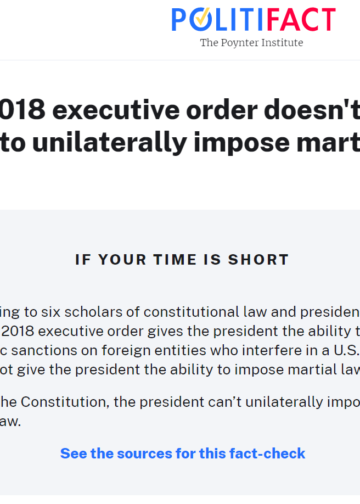360x504 pixels.
Task: Click the word 'SHORT' in section heading
Action: pos(259,259)
